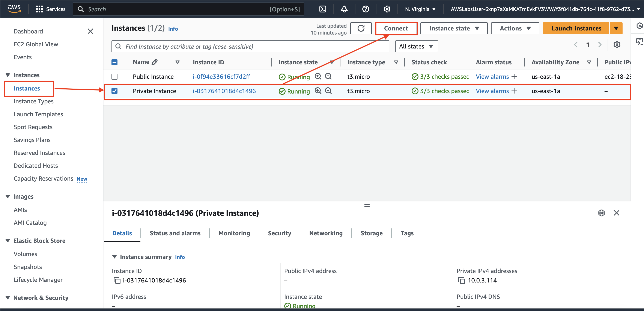Open the N. Virginia region dropdown

pos(420,9)
